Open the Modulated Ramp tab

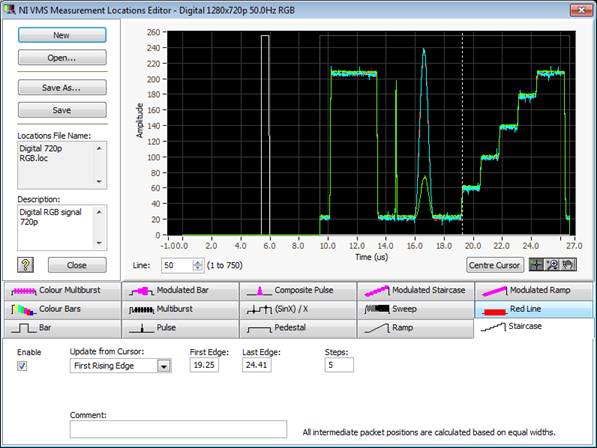click(533, 291)
